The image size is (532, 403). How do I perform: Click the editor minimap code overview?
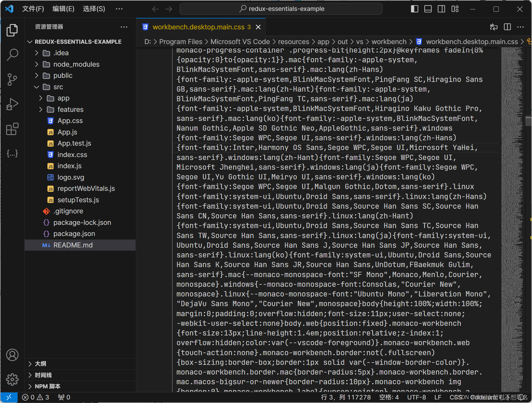click(x=512, y=220)
